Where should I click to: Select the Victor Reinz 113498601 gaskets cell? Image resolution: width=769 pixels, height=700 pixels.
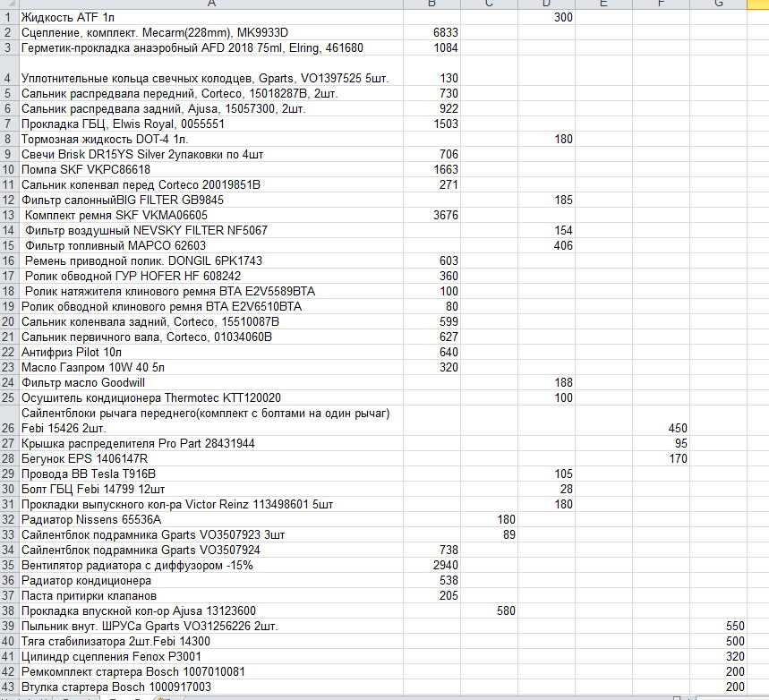click(211, 504)
